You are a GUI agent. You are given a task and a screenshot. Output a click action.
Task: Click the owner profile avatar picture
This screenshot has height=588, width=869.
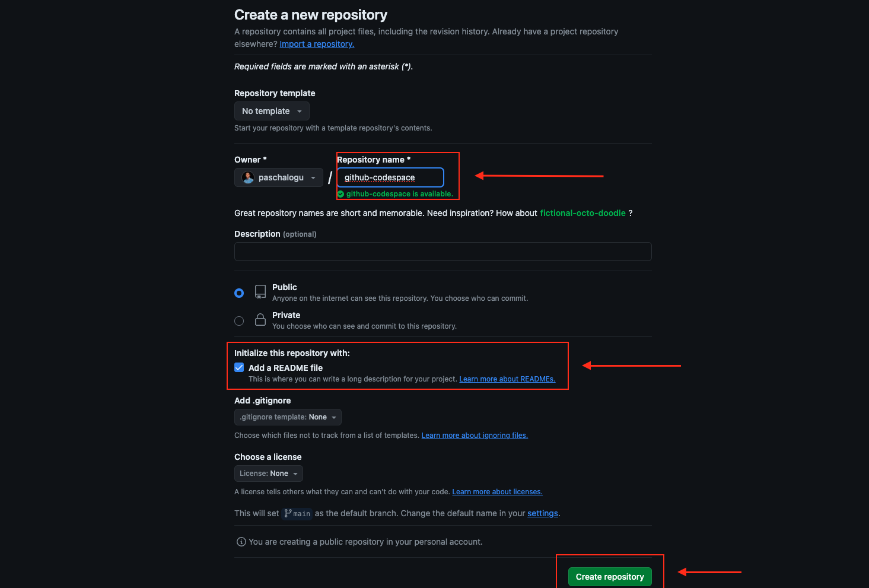247,177
